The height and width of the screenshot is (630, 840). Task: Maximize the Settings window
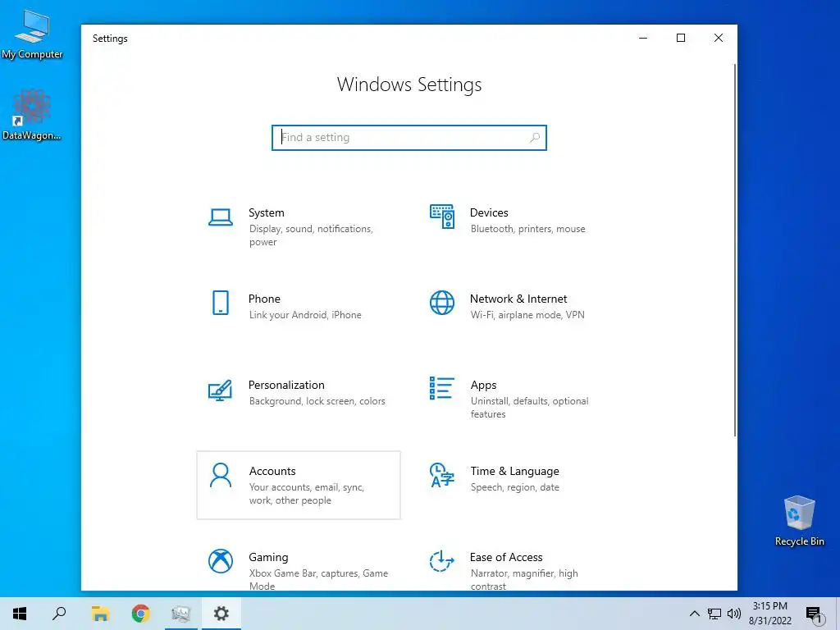click(x=680, y=38)
